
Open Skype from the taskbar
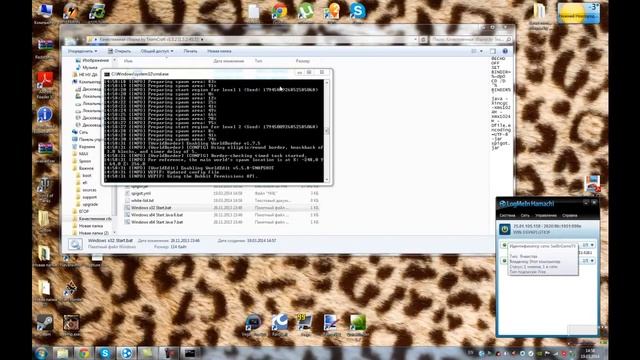click(105, 353)
